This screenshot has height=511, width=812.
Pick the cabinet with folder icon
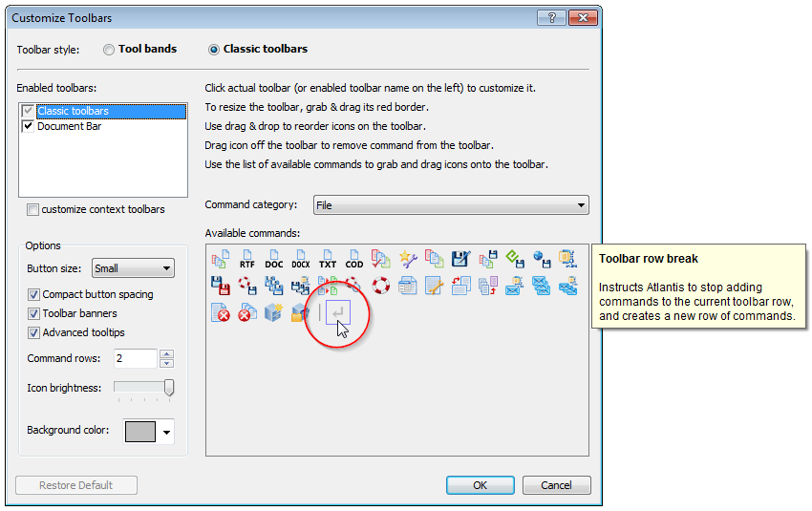point(300,312)
